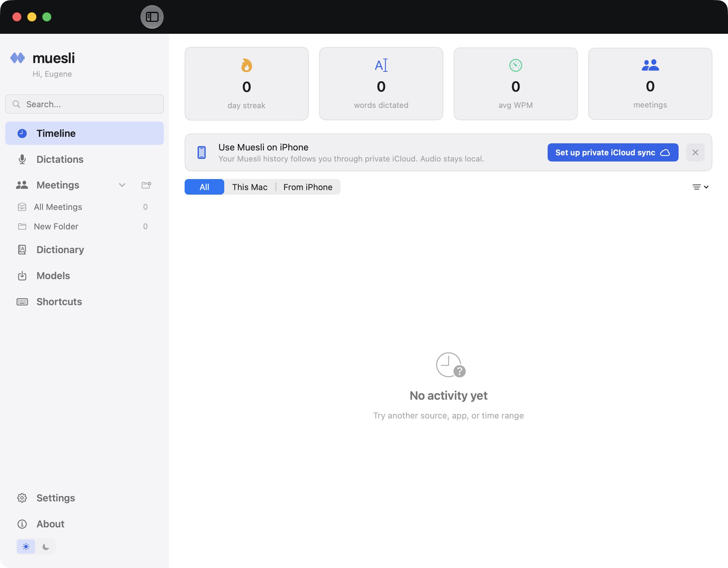The height and width of the screenshot is (568, 728).
Task: Click the Shortcuts keyboard icon
Action: (22, 302)
